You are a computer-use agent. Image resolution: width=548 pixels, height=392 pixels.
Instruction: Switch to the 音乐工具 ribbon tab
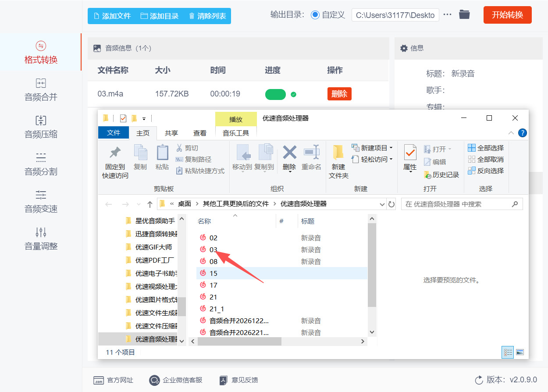(236, 133)
